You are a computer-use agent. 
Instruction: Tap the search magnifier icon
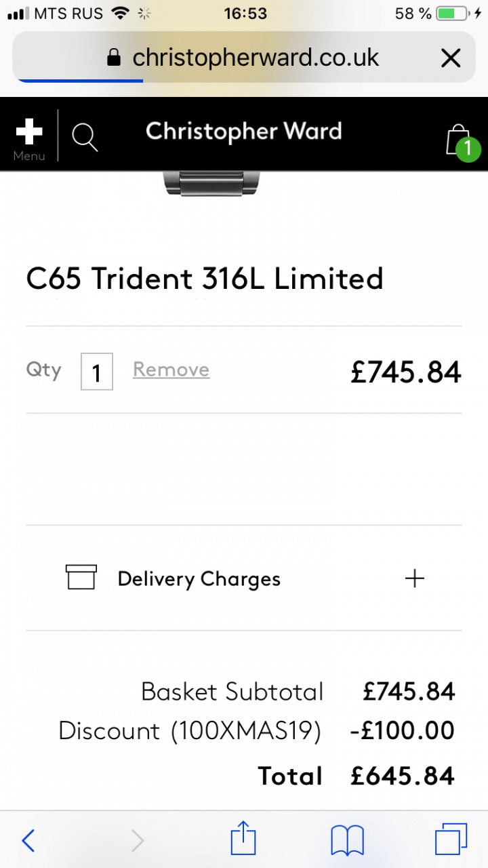tap(85, 138)
